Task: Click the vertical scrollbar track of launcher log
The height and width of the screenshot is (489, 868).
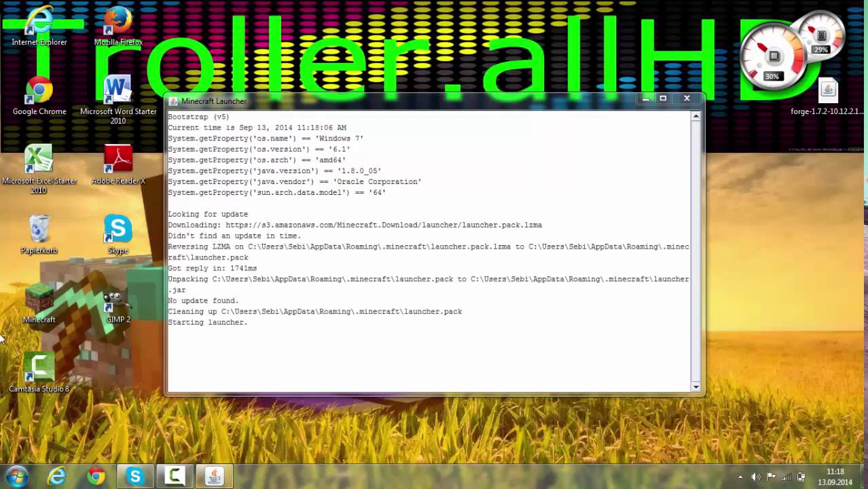Action: coord(695,251)
